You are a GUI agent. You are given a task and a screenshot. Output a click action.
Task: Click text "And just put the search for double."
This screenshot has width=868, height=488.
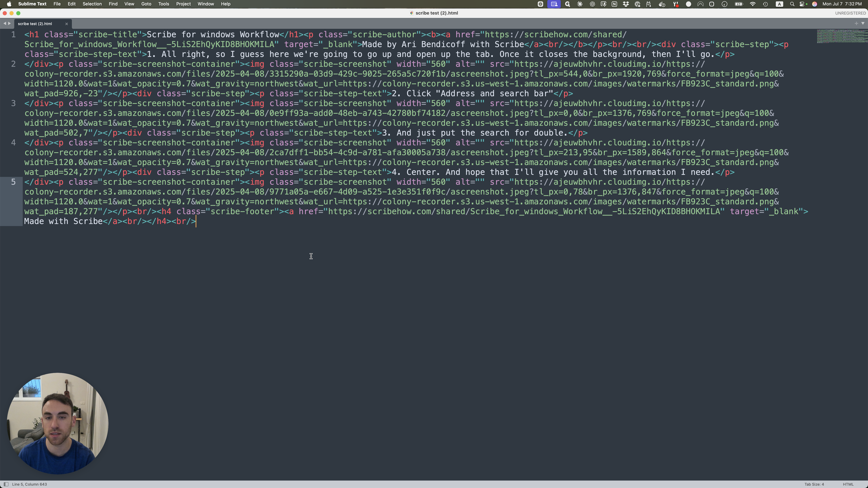(482, 133)
